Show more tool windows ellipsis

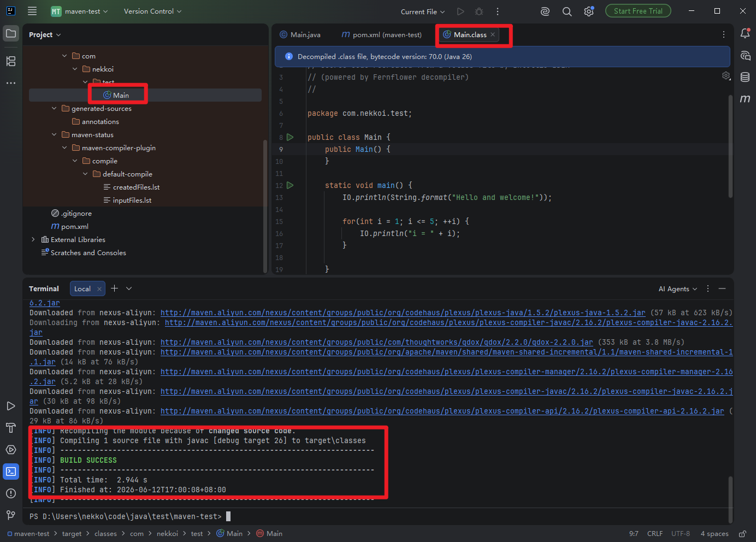(11, 83)
